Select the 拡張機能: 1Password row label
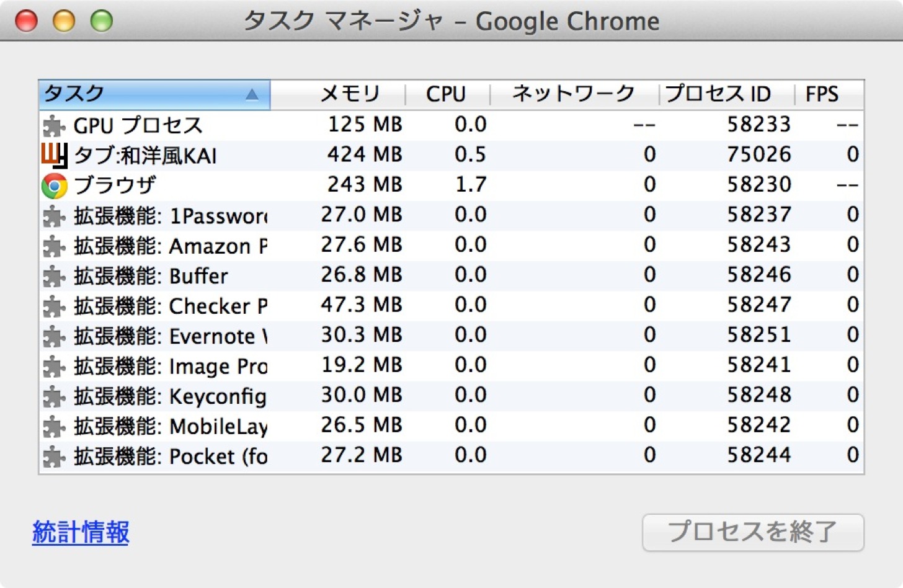 coord(171,216)
